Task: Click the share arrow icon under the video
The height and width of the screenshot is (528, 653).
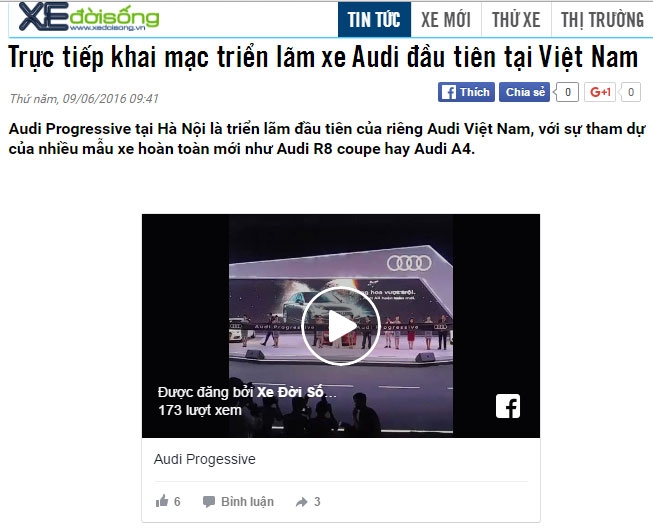Action: (x=302, y=502)
